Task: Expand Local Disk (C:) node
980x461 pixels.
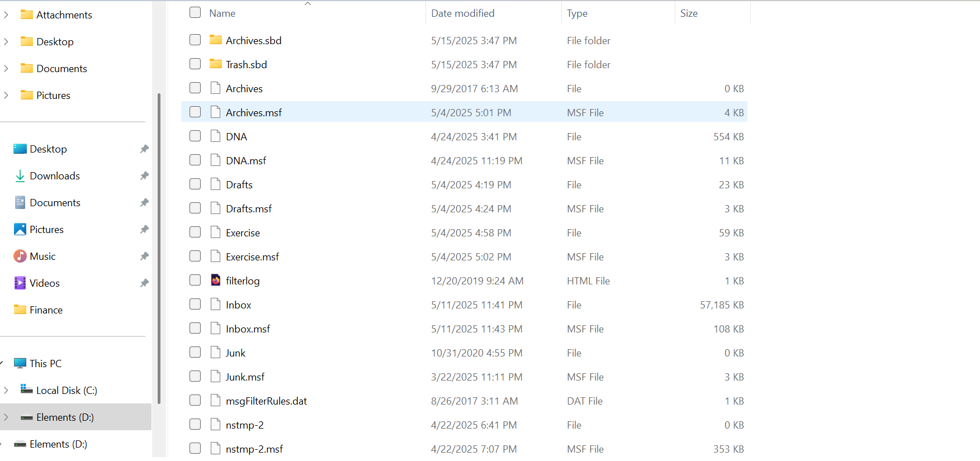Action: point(6,390)
